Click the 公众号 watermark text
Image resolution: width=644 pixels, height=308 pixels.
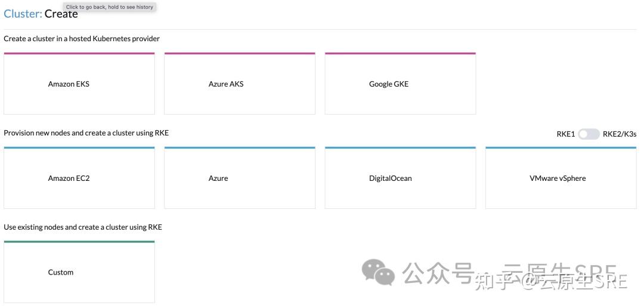[x=438, y=273]
